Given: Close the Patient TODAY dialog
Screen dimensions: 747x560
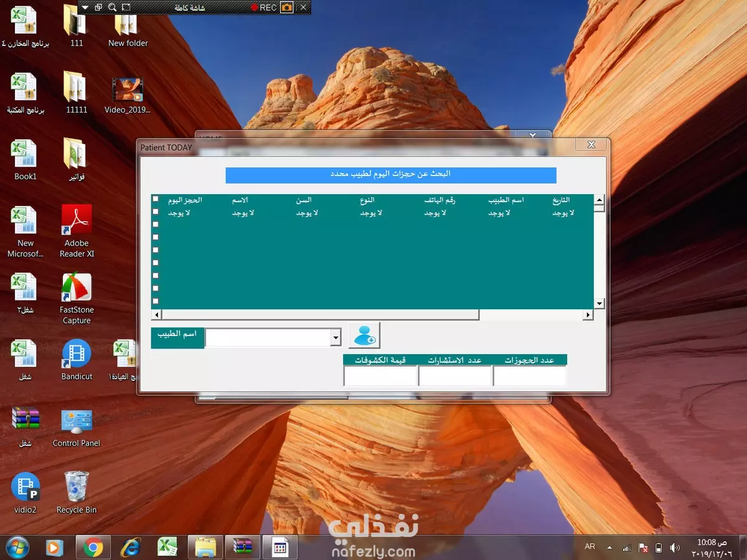Looking at the screenshot, I should tap(591, 145).
